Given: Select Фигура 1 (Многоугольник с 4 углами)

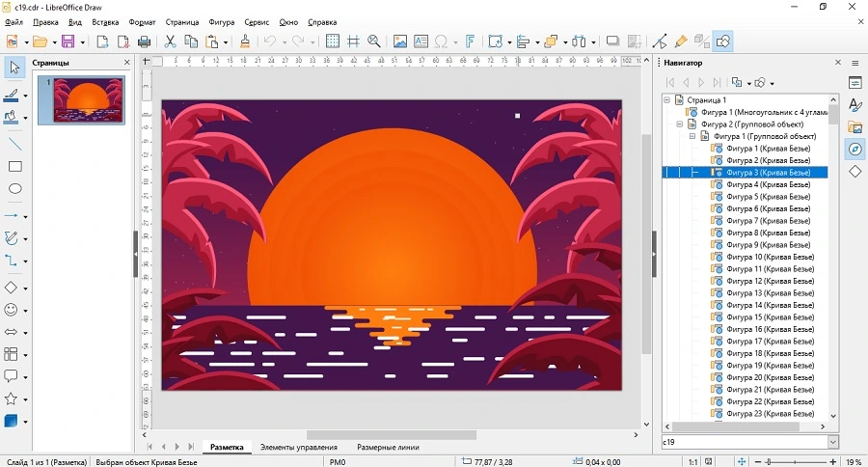Looking at the screenshot, I should (765, 112).
